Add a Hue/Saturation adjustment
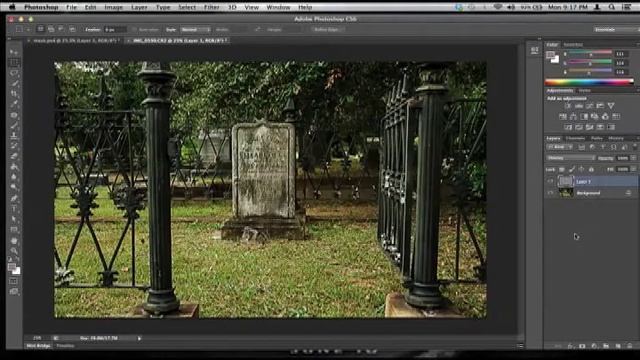Screen dimensions: 640x360 pyautogui.click(x=562, y=117)
